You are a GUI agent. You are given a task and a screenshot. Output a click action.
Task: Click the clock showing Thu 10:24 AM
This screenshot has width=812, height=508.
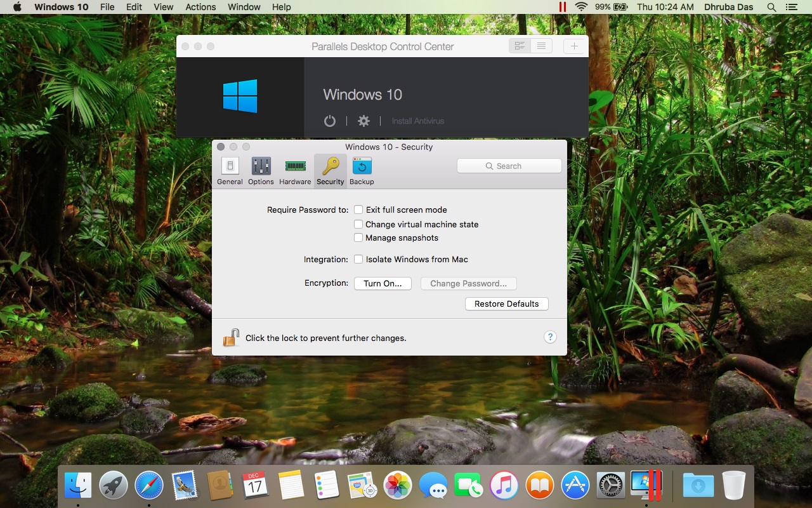tap(665, 7)
